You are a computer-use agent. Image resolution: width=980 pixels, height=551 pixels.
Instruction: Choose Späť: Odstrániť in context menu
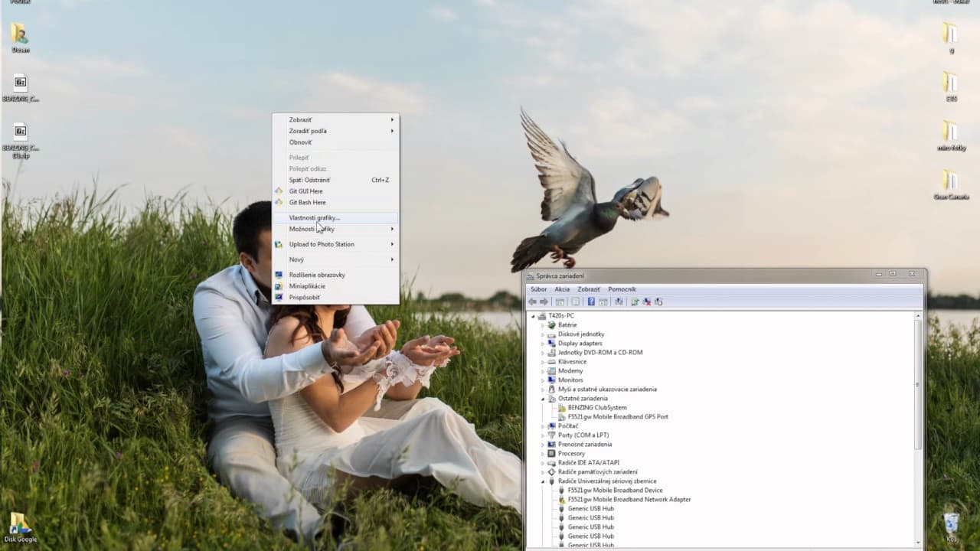pyautogui.click(x=335, y=180)
